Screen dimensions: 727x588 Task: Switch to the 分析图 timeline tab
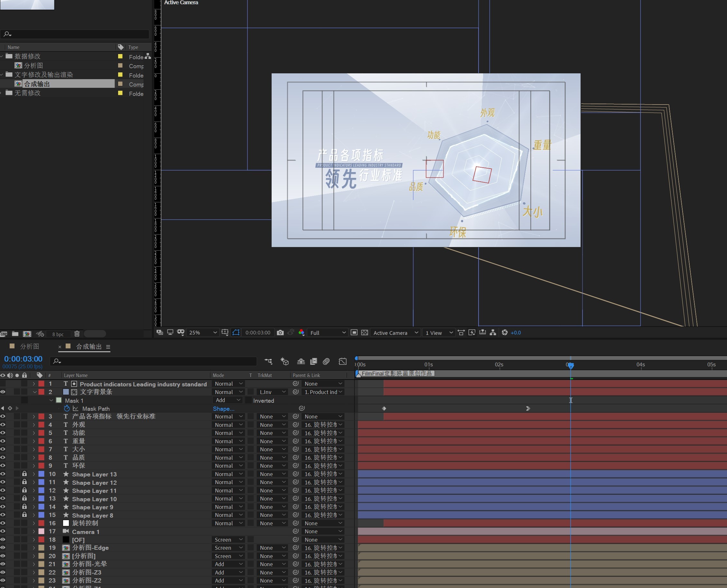click(30, 346)
